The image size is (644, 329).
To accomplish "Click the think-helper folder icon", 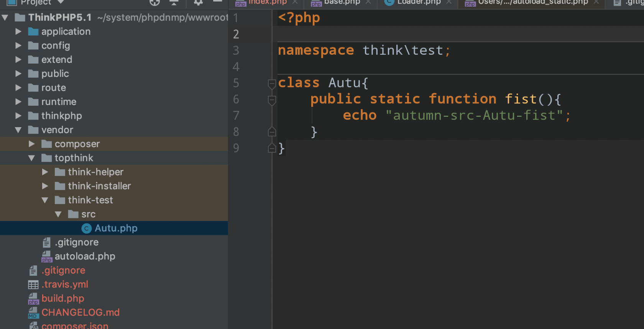I will point(60,172).
